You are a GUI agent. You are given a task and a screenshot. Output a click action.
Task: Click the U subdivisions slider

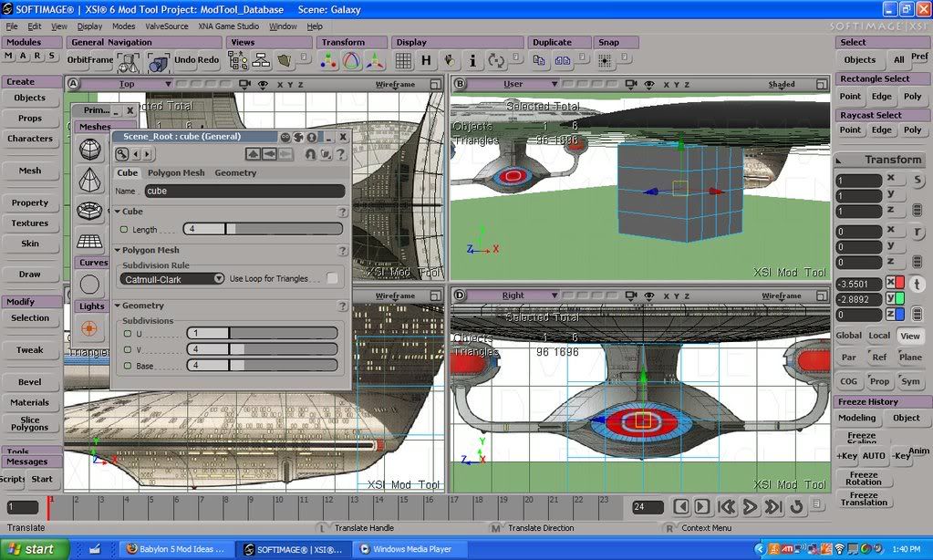click(x=262, y=333)
